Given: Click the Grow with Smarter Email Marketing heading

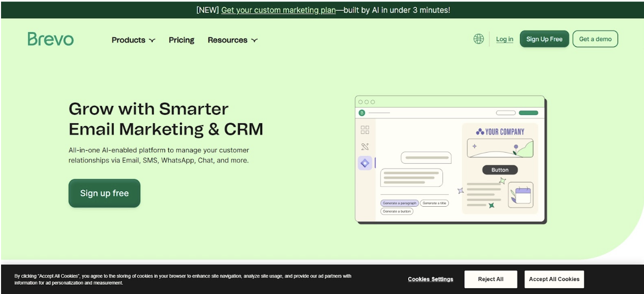Looking at the screenshot, I should pos(166,119).
